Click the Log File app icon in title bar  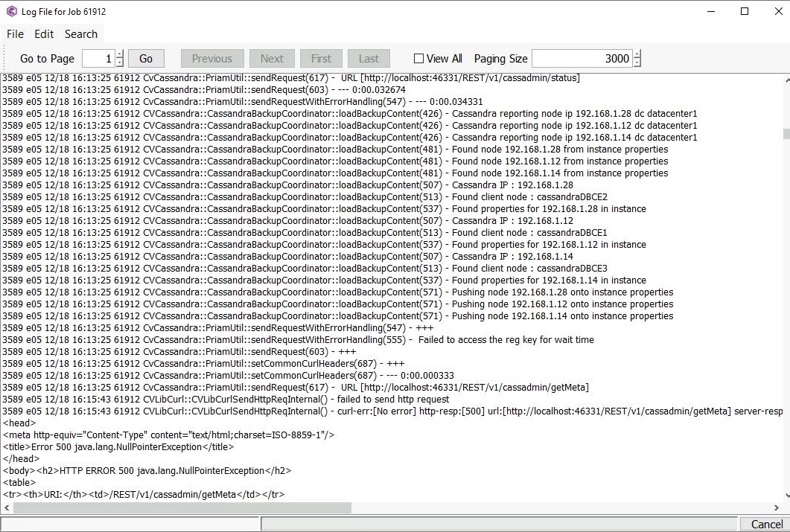[x=11, y=11]
